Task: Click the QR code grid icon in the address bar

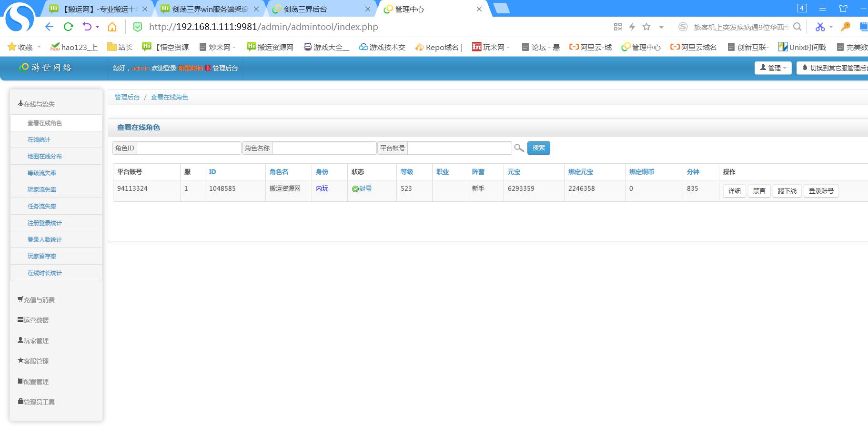Action: click(618, 27)
